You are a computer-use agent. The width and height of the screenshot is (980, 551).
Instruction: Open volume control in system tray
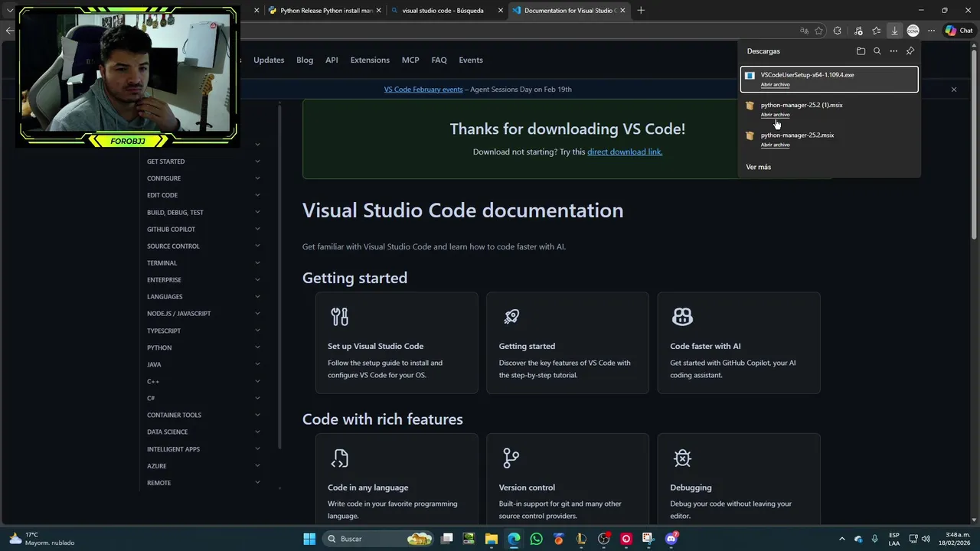click(x=926, y=539)
